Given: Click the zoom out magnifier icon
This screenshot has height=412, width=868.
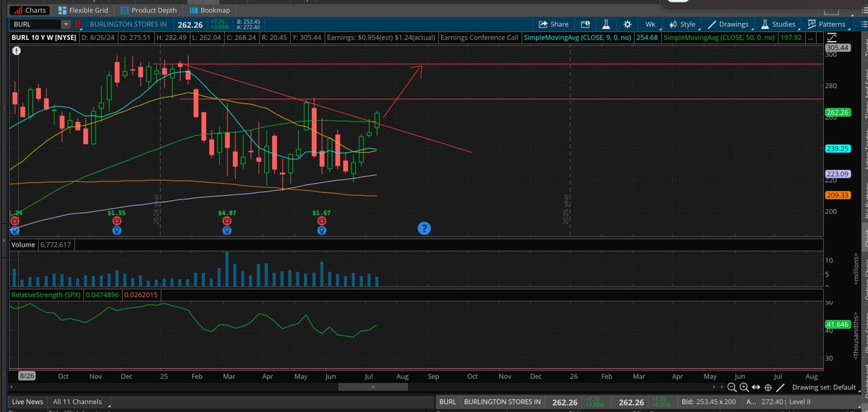Looking at the screenshot, I should [732, 387].
